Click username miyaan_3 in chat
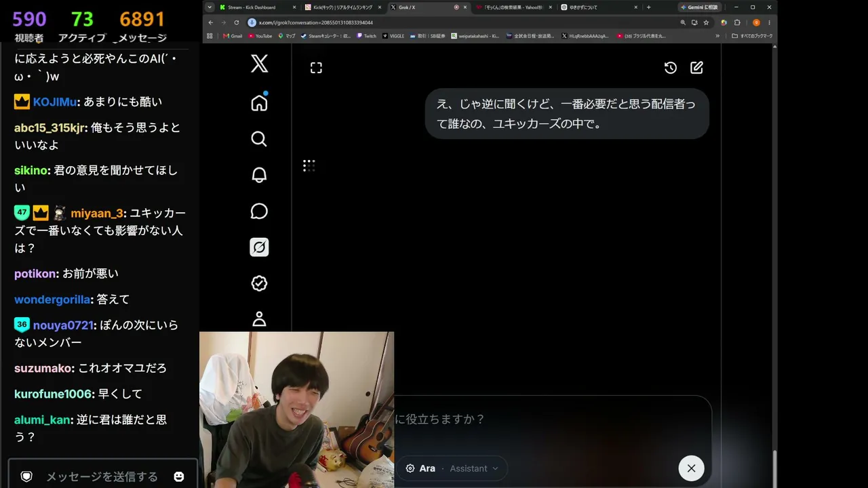This screenshot has width=868, height=488. 97,213
